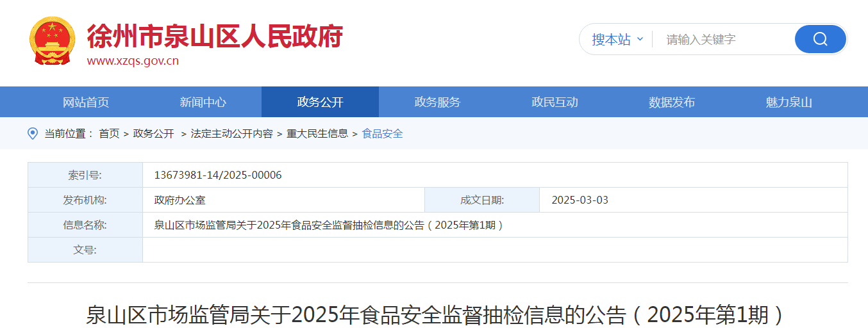This screenshot has height=333, width=868.
Task: Focus the 请输入关键字 search field
Action: coord(724,39)
